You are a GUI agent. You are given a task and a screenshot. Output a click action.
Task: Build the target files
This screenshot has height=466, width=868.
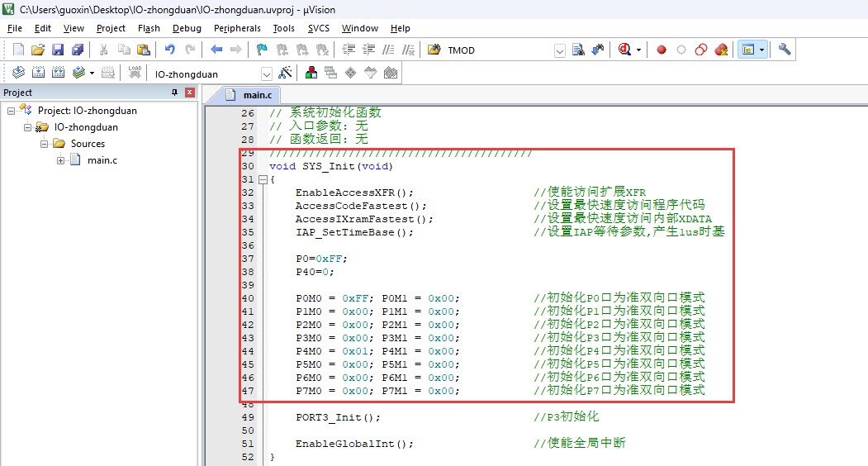(x=38, y=73)
